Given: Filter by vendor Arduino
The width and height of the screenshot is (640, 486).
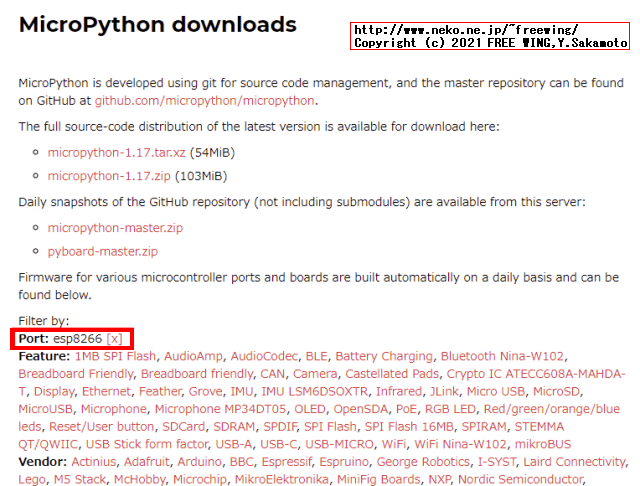Looking at the screenshot, I should (200, 462).
